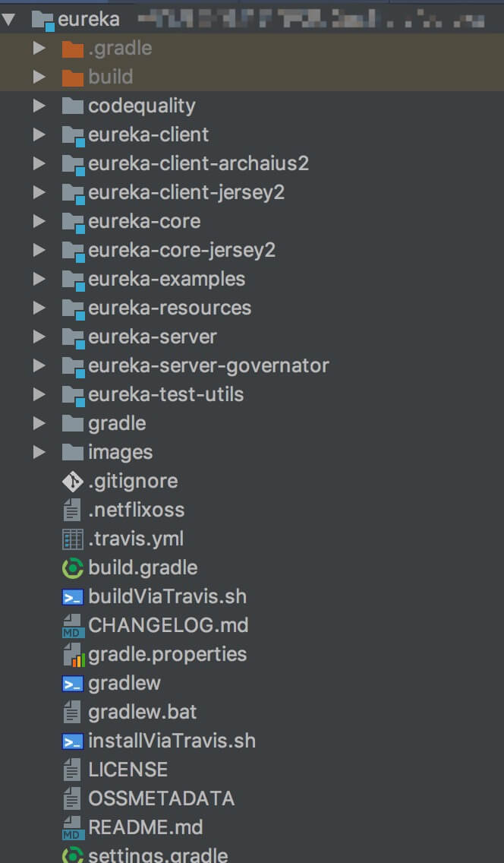
Task: Expand the images folder arrow
Action: click(x=39, y=453)
